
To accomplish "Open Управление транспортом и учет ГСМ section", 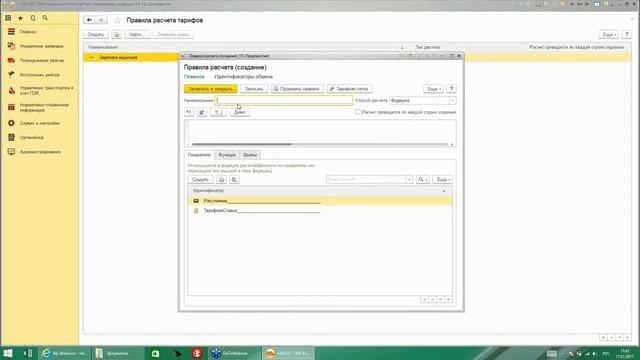I will (x=46, y=90).
